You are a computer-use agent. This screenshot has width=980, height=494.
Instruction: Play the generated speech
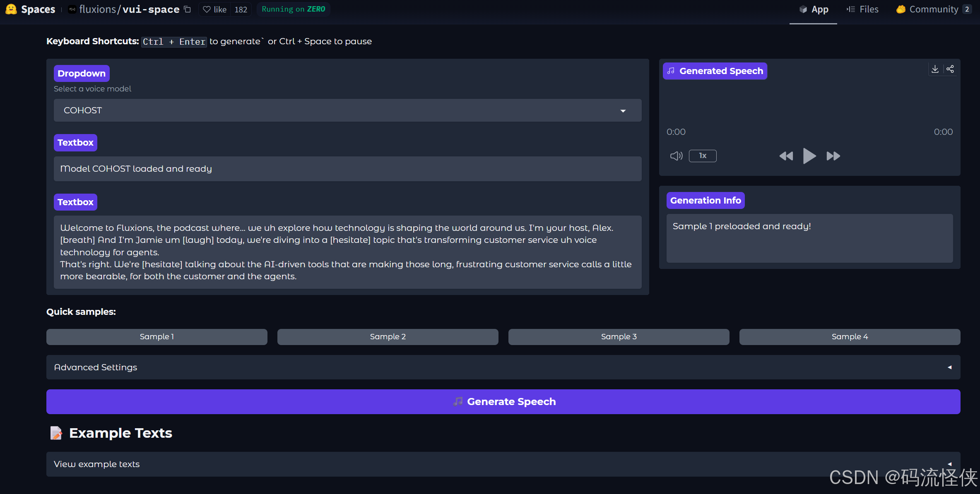(809, 156)
